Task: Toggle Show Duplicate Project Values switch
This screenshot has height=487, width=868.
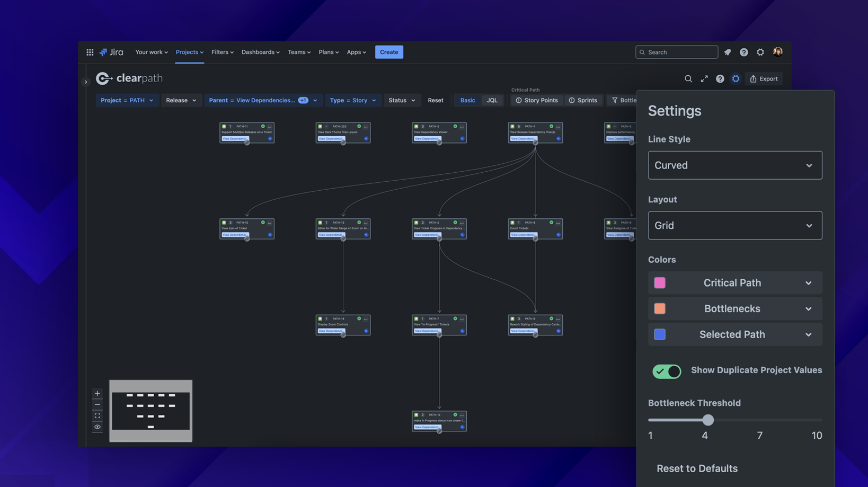Action: coord(666,371)
